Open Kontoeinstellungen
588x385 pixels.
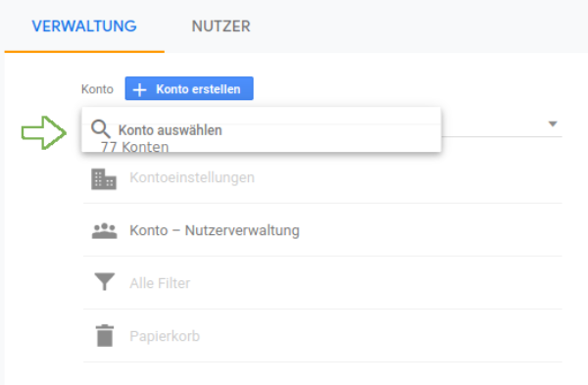coord(192,177)
